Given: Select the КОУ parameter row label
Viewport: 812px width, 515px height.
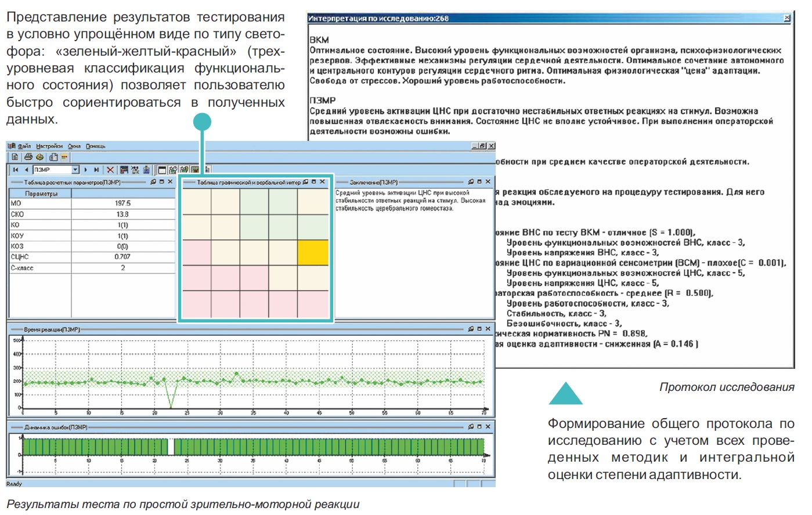Looking at the screenshot, I should (17, 235).
